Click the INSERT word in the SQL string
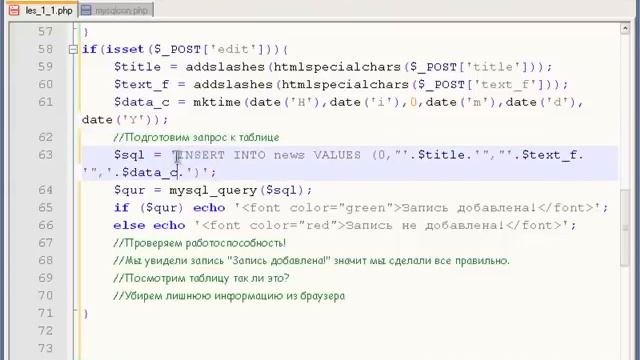640x360 pixels. (201, 155)
